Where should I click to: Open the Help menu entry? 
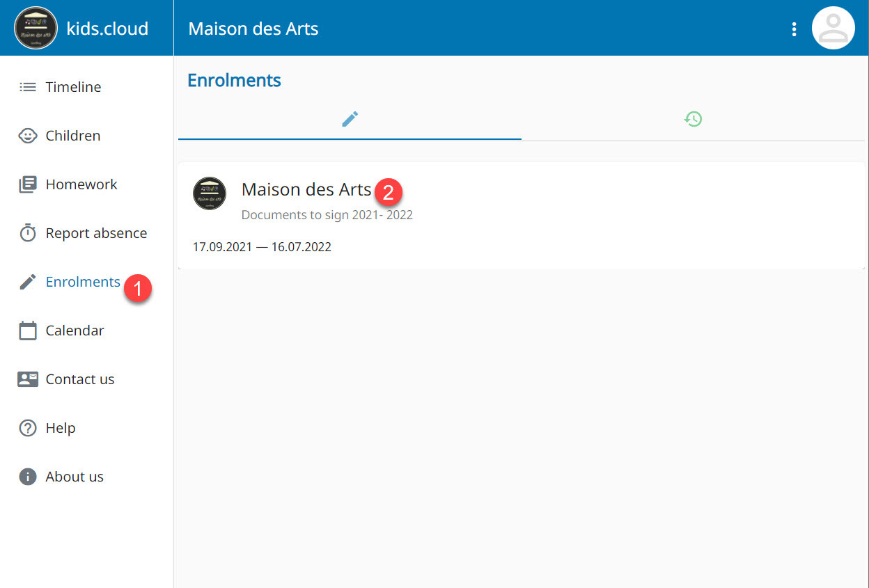click(86, 428)
